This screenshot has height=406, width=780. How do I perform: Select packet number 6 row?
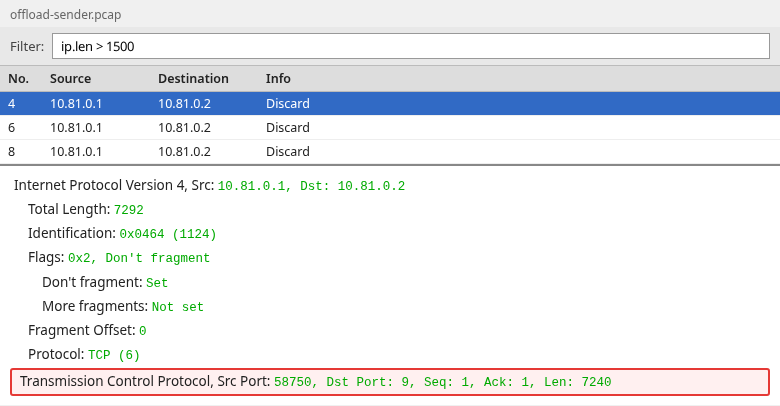coord(390,127)
